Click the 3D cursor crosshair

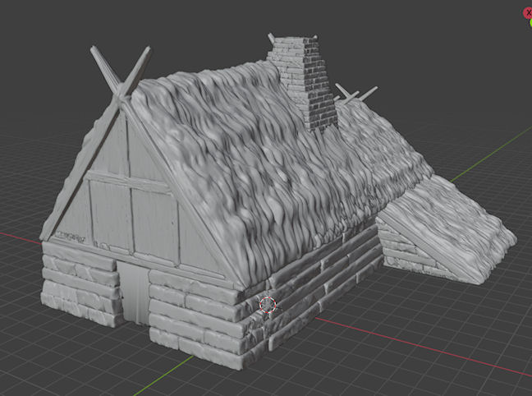coord(268,305)
